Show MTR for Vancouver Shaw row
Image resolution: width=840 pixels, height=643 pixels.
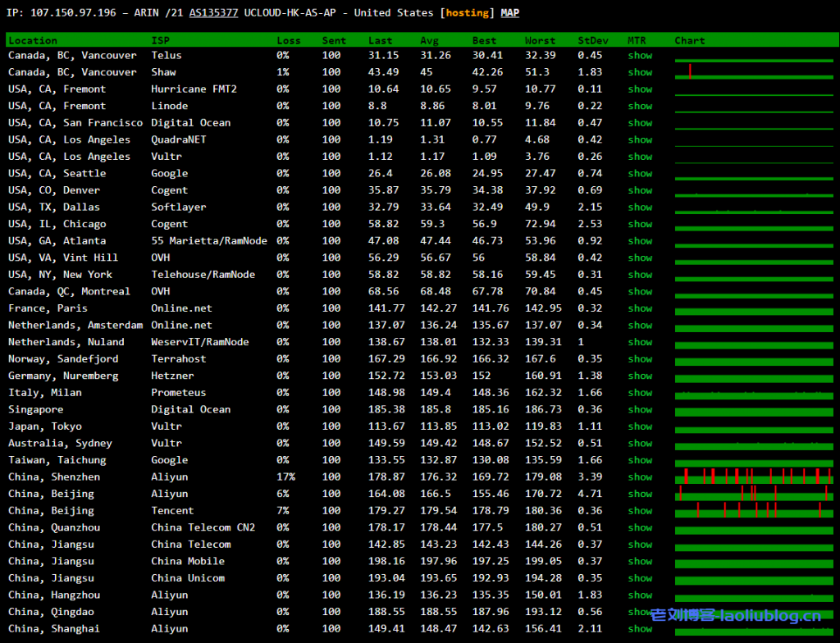tap(640, 72)
